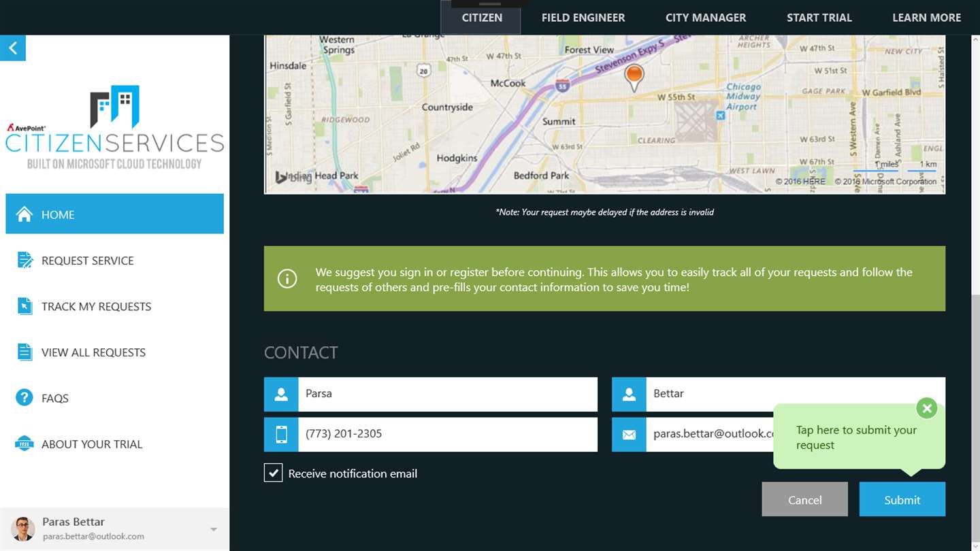
Task: Click the green banner info icon
Action: coord(287,279)
